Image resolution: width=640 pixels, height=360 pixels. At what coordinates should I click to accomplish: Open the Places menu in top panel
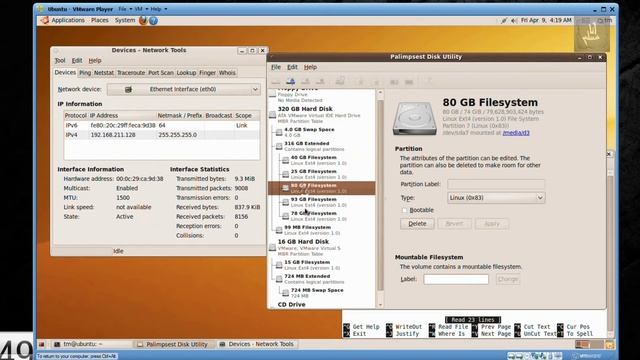tap(100, 20)
